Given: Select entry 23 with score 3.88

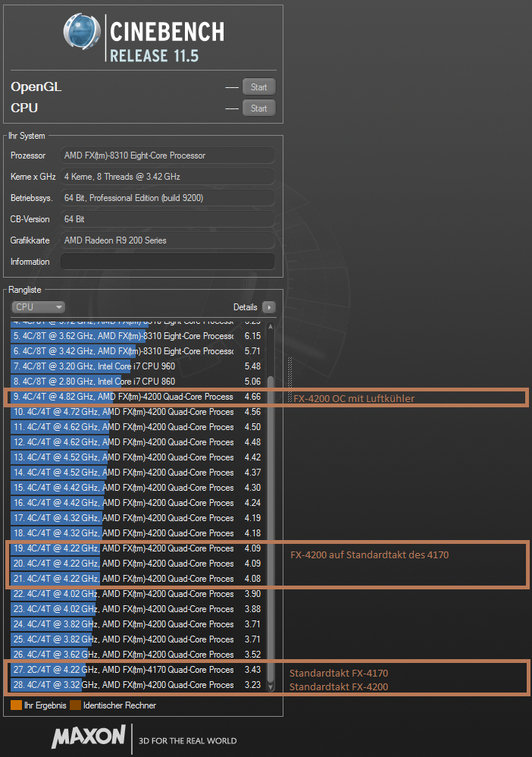Looking at the screenshot, I should (x=137, y=609).
